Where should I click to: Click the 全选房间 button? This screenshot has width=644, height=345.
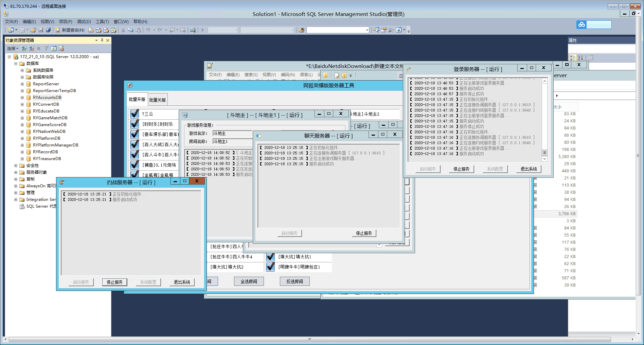[x=249, y=281]
